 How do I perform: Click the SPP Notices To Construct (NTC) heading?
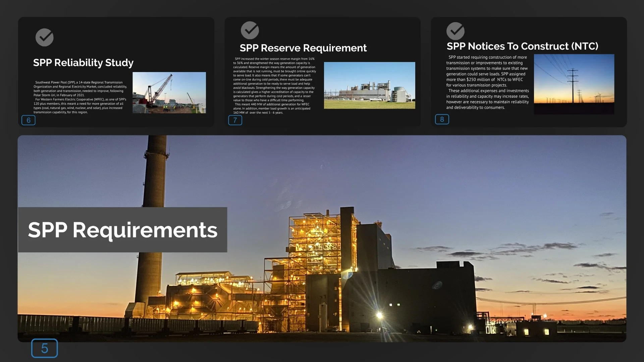[522, 46]
